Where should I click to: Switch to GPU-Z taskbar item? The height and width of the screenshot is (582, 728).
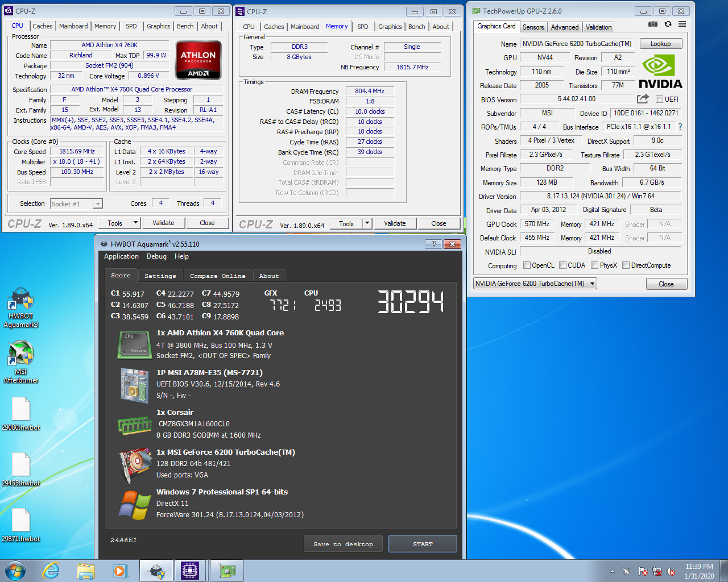[227, 571]
